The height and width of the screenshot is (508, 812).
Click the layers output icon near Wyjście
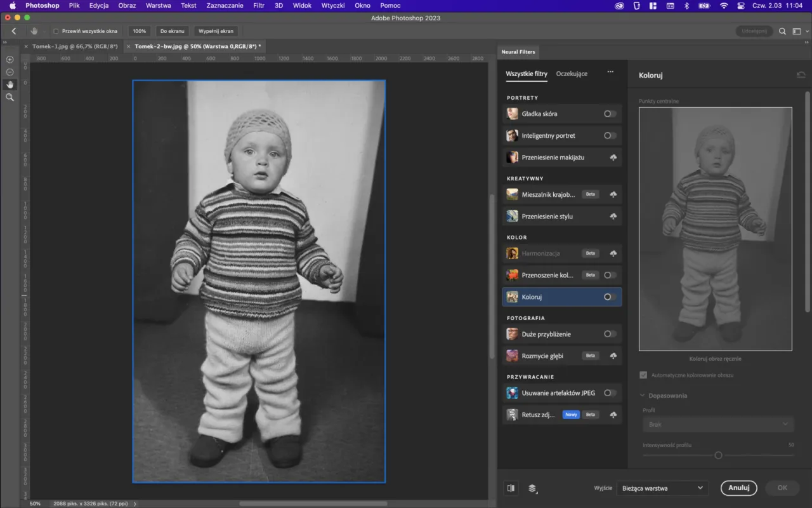(533, 488)
